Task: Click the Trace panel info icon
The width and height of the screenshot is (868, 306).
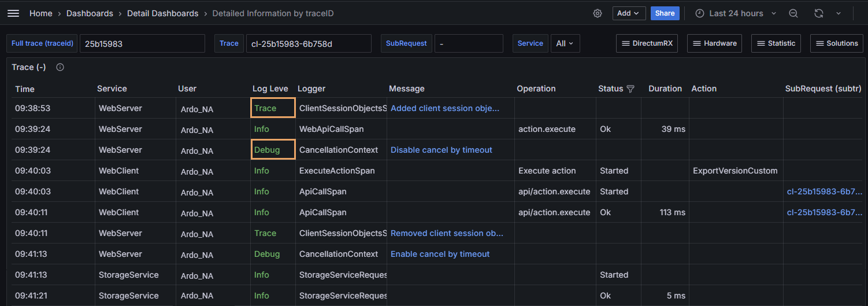Action: tap(60, 67)
